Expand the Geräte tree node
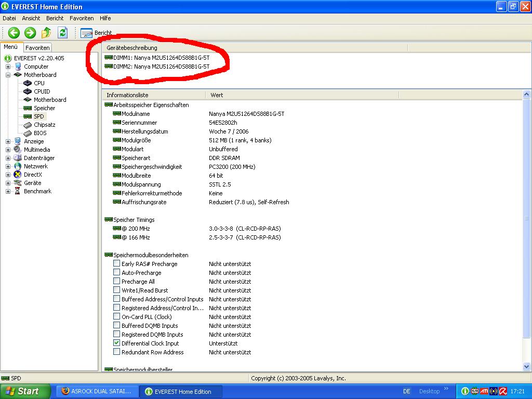The image size is (532, 399). [x=8, y=183]
